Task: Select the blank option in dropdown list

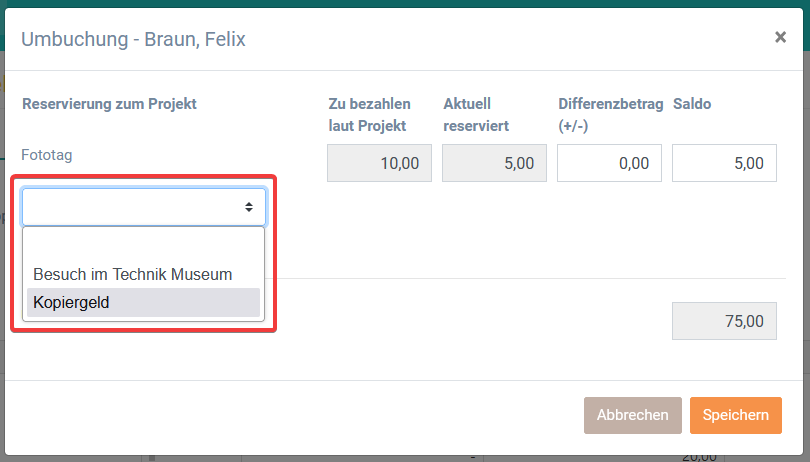Action: (x=143, y=246)
